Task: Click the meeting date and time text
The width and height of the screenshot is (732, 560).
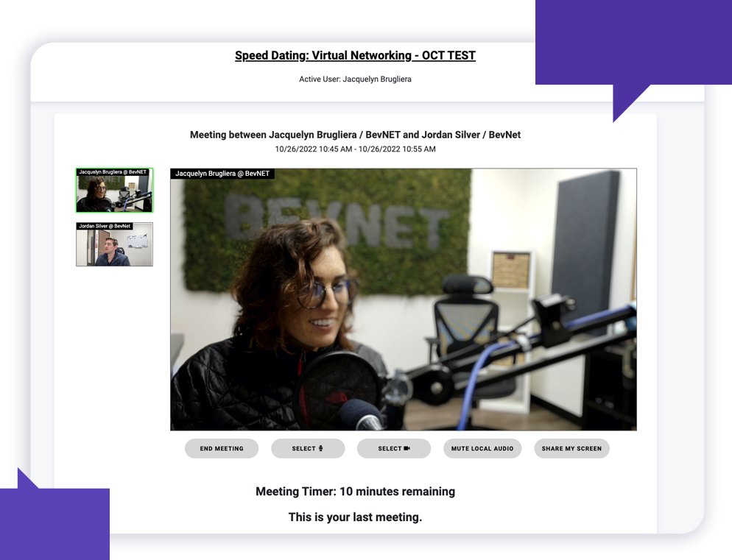Action: point(355,149)
